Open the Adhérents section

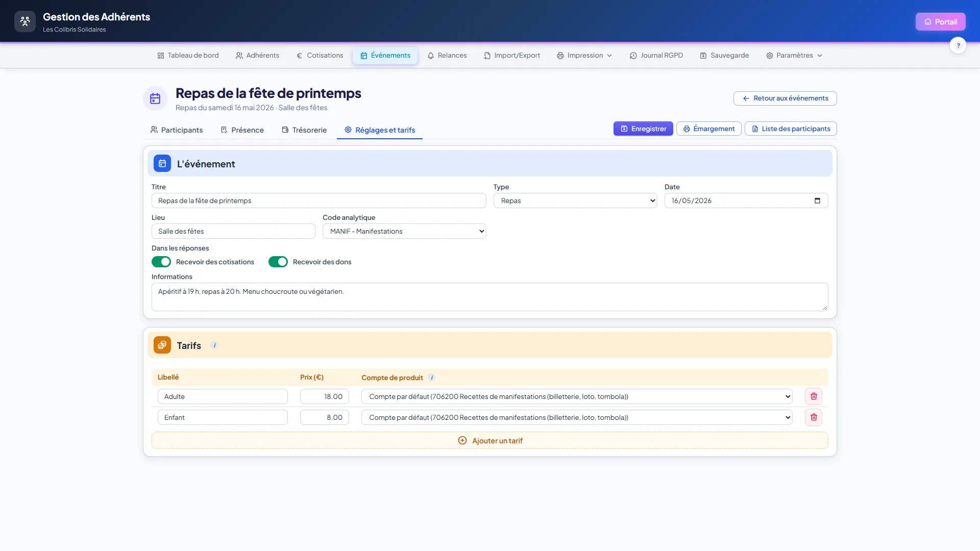coord(257,56)
